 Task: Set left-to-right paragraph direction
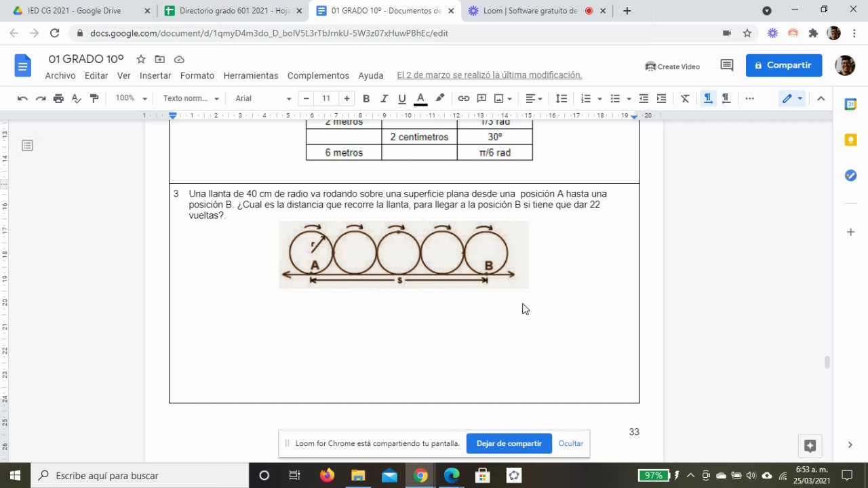pyautogui.click(x=708, y=98)
